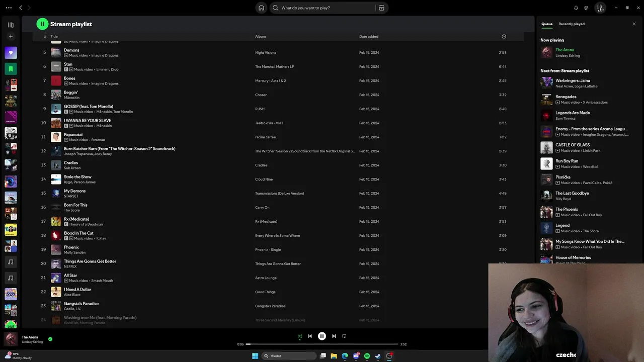Screen dimensions: 644x362
Task: Create a playlist with plus icon
Action: point(11,37)
